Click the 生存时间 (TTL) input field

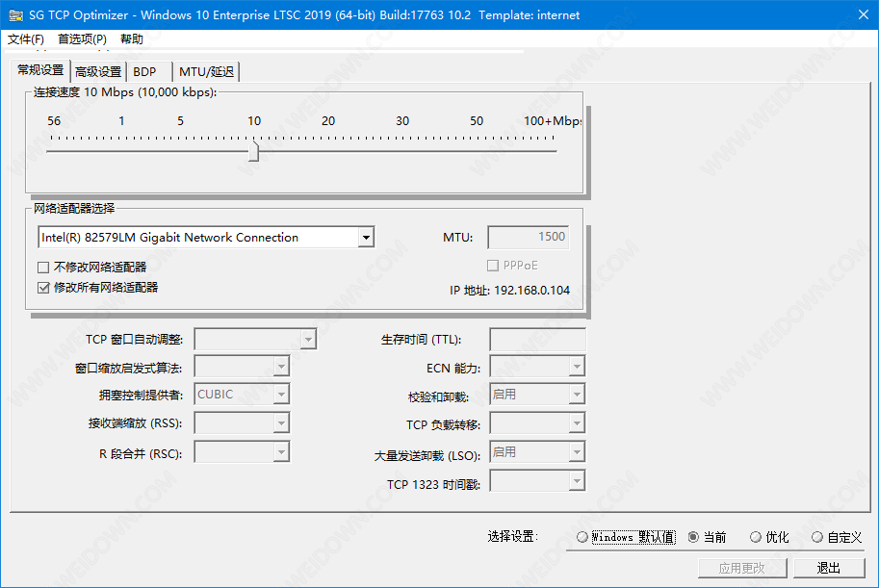[x=537, y=340]
